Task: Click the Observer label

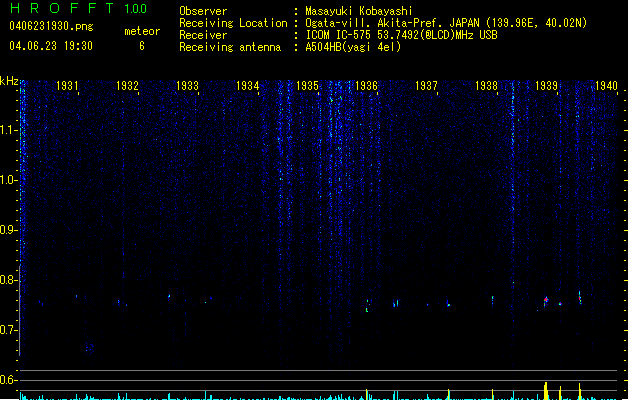Action: (x=203, y=11)
